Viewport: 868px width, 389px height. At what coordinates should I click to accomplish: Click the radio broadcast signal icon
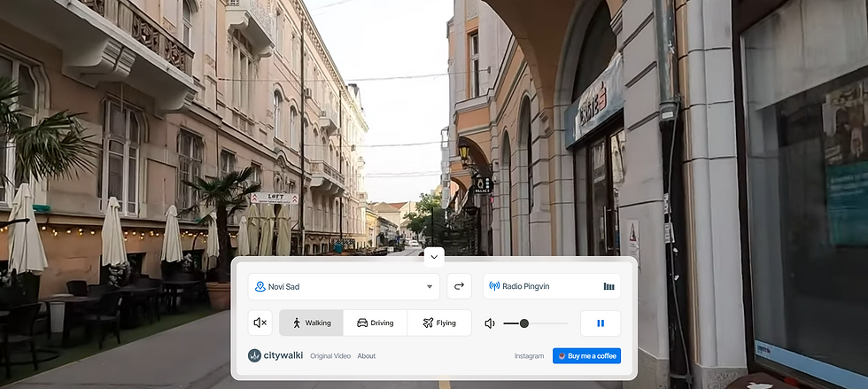pos(494,286)
